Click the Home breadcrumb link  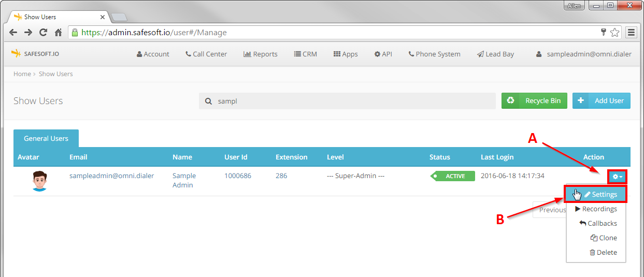(22, 74)
